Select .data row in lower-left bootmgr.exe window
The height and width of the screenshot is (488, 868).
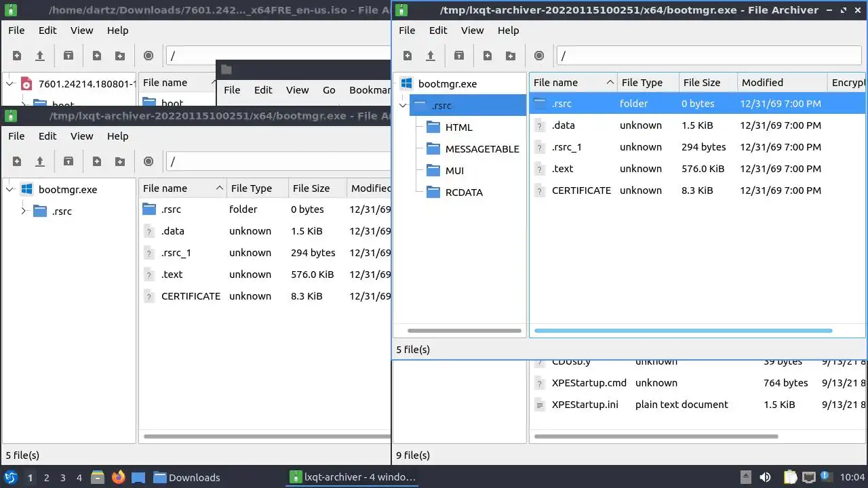(x=264, y=231)
